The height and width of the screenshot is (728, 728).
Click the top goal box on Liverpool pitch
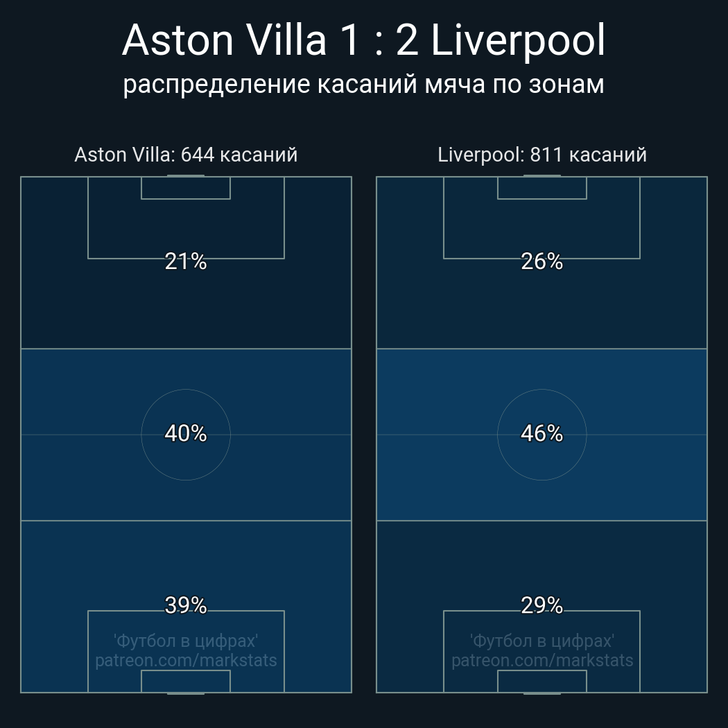541,188
